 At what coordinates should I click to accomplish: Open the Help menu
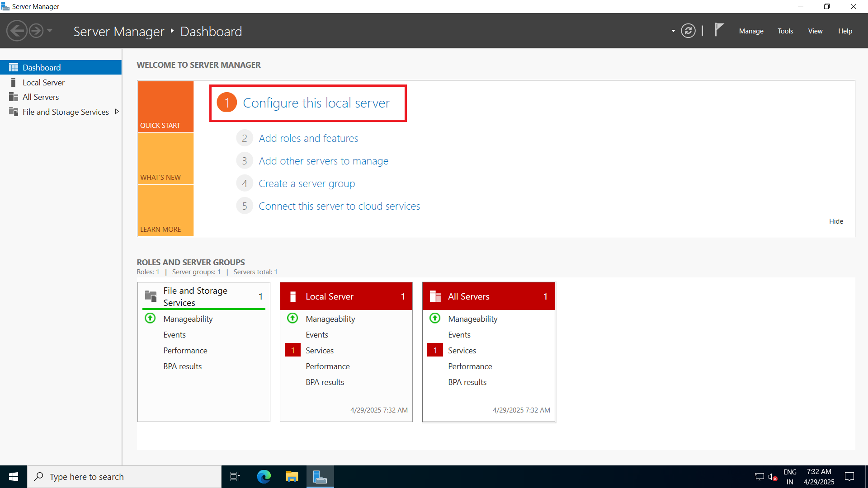tap(845, 31)
